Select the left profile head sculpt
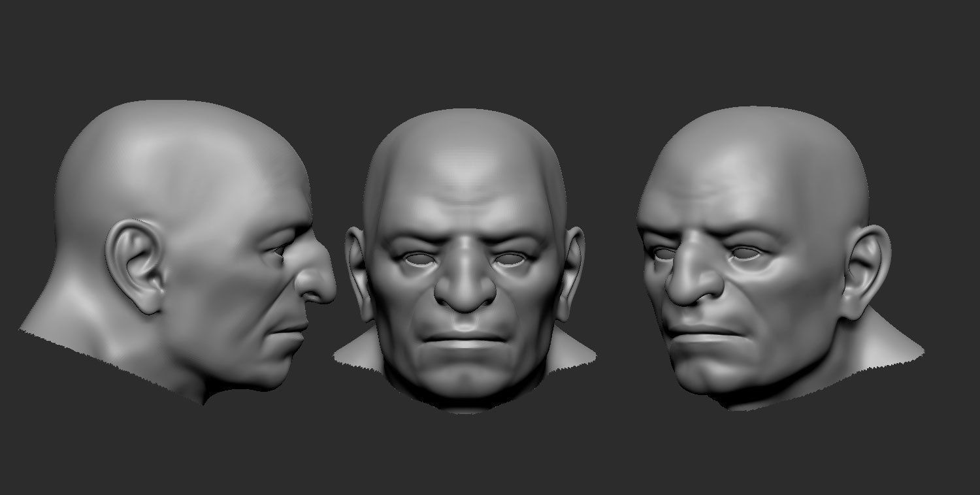Image resolution: width=980 pixels, height=495 pixels. coord(178,252)
